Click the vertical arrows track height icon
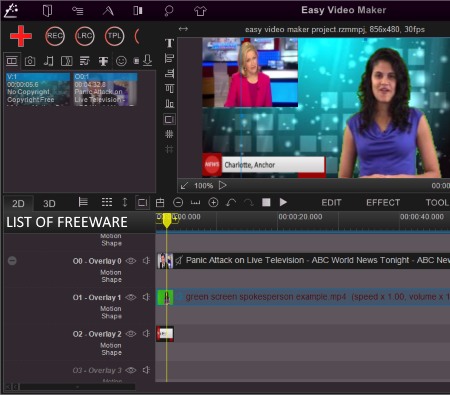The image size is (450, 395). 125,202
